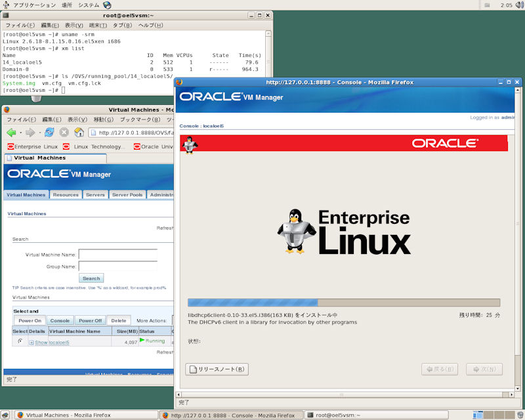
Task: Click the Console window vertical scrollbar
Action: [518, 240]
